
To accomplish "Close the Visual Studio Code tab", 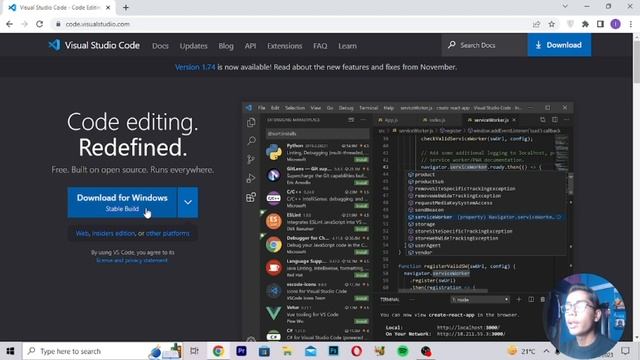I will point(108,7).
